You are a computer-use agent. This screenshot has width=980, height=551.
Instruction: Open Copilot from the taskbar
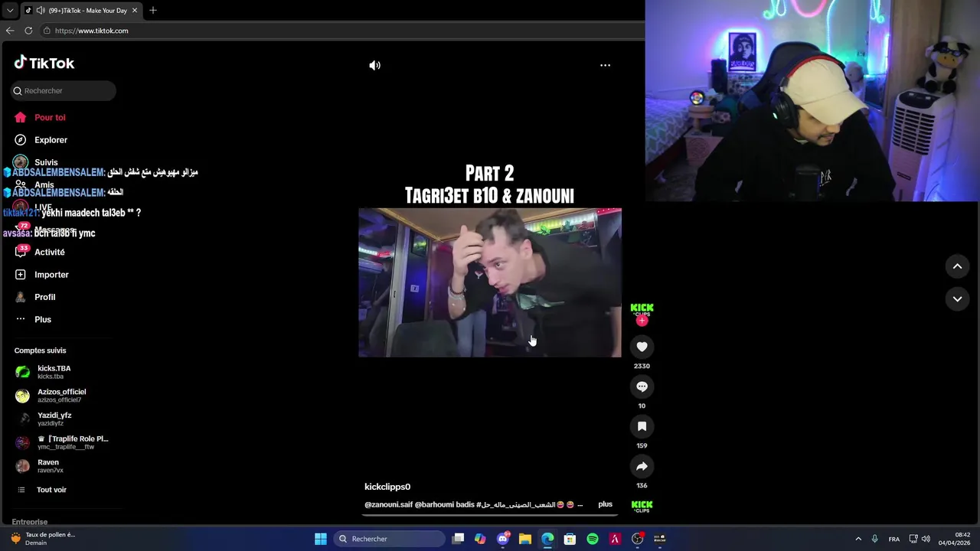pos(480,539)
